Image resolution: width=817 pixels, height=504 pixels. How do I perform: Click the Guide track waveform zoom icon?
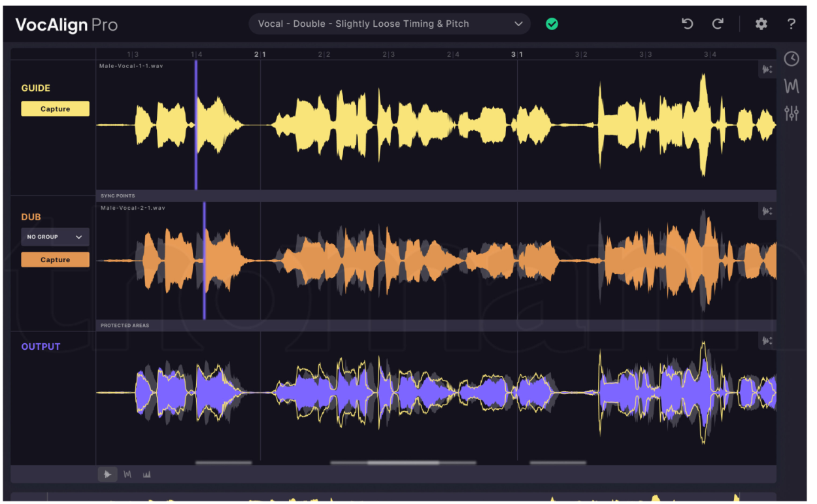pos(767,69)
